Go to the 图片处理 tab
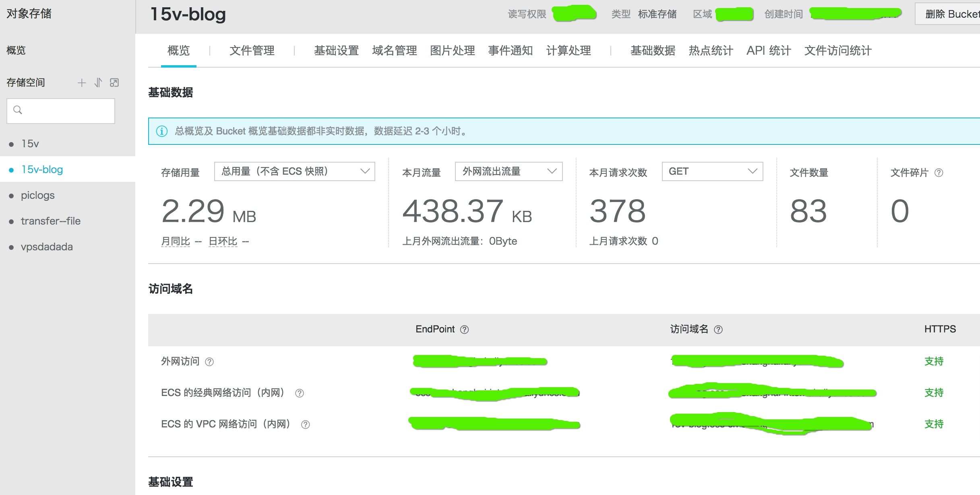This screenshot has width=980, height=495. point(452,51)
